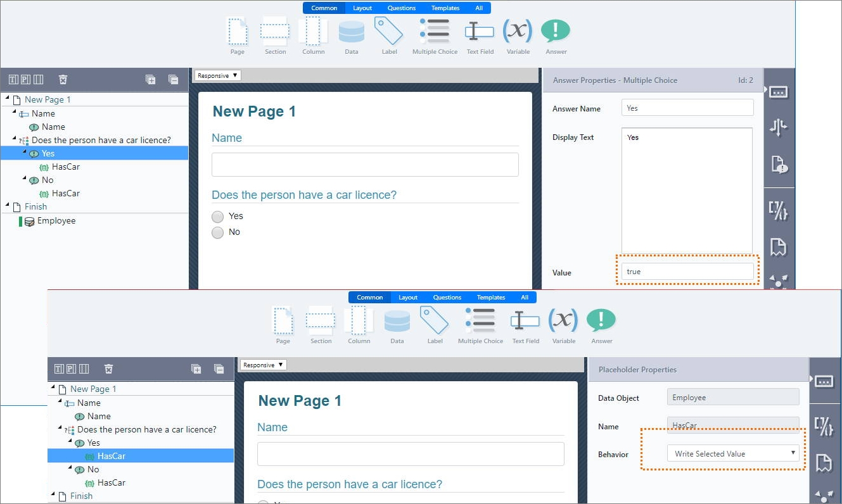842x504 pixels.
Task: Select the Column tool in the lower screenshot
Action: [359, 325]
